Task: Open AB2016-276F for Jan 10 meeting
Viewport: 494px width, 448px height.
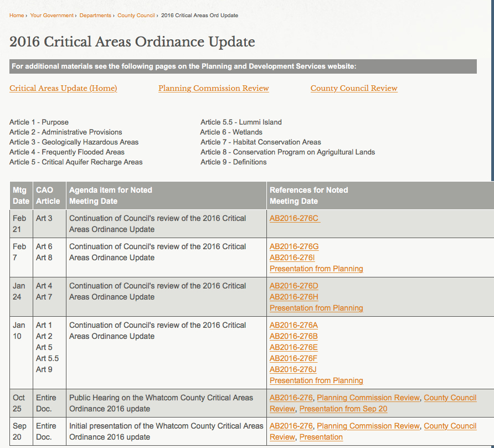Action: pos(292,358)
